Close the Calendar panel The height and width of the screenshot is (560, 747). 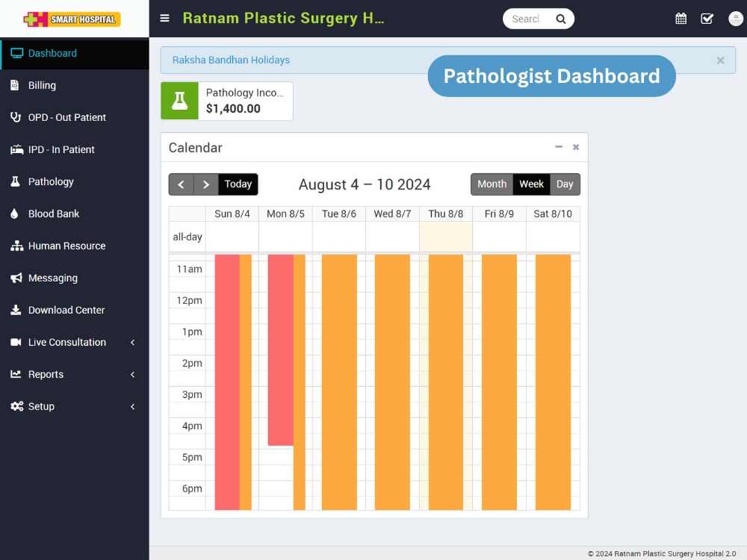point(576,147)
